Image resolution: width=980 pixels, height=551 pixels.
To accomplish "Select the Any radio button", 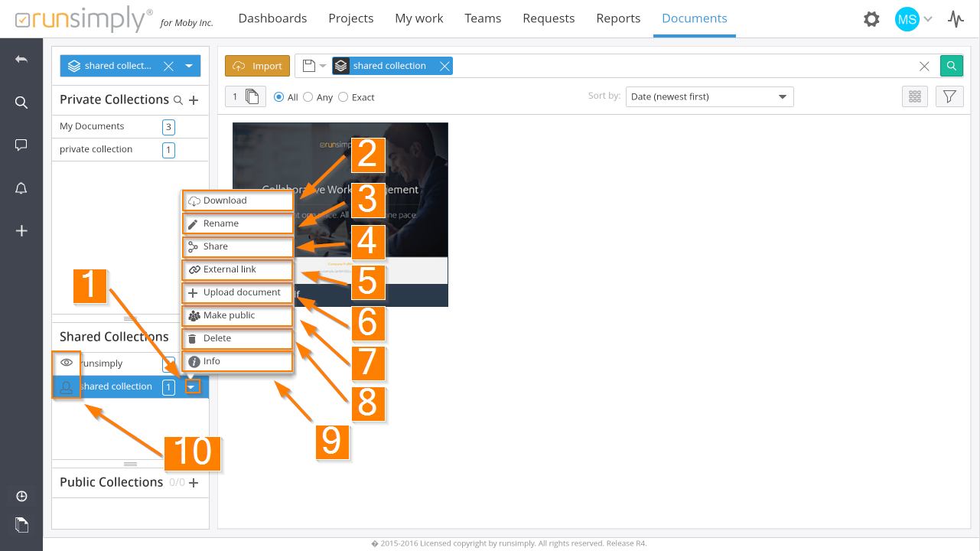I will point(308,97).
